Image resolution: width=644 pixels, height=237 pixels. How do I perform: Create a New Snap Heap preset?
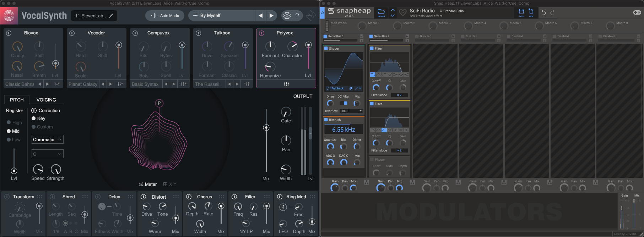531,13
